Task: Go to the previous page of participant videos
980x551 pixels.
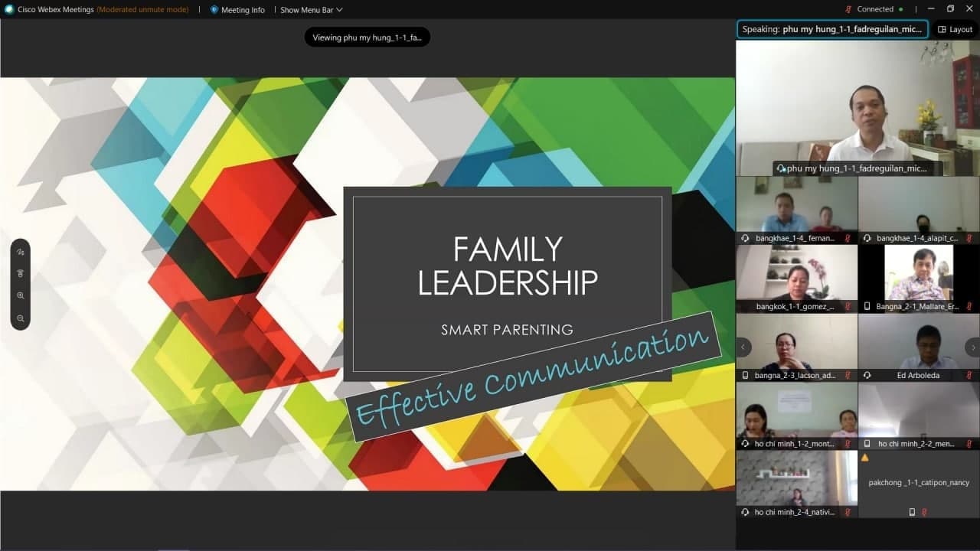Action: click(x=742, y=347)
